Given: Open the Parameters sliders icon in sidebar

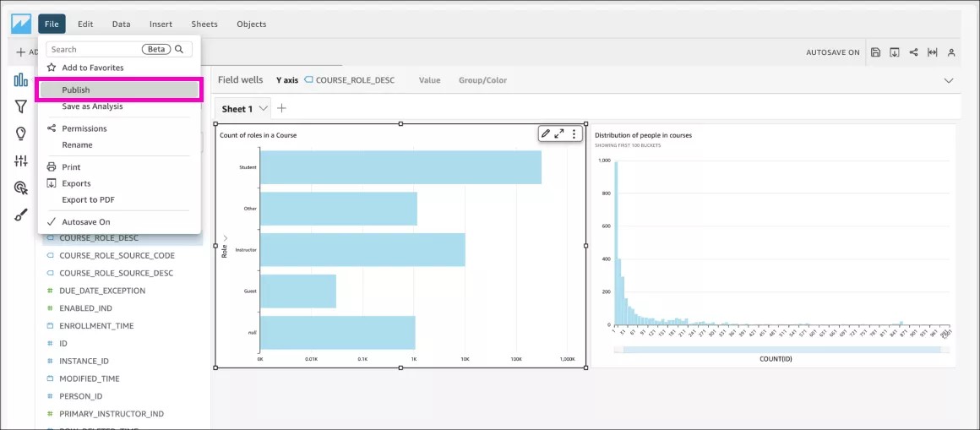Looking at the screenshot, I should pyautogui.click(x=20, y=161).
